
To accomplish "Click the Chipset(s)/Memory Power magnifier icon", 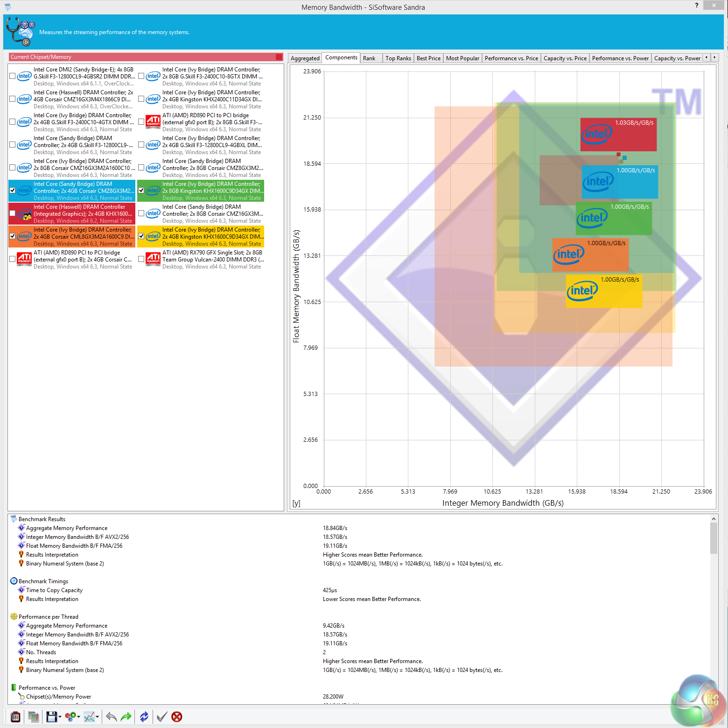I will pyautogui.click(x=21, y=696).
